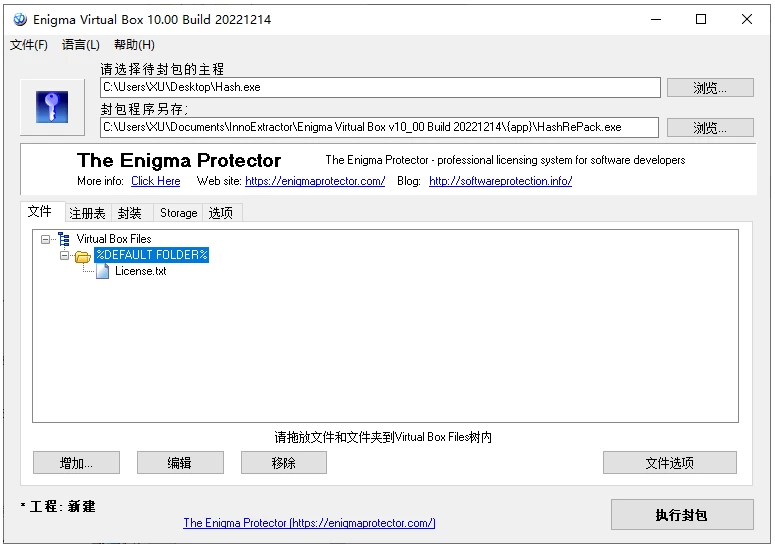Switch to the 选项 tab
Screen dimensions: 775x547
220,213
